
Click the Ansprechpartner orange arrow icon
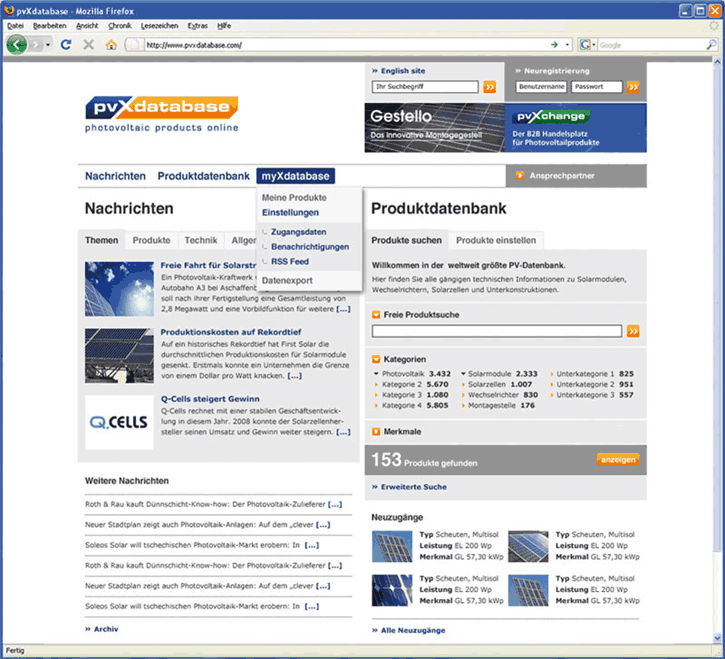[x=520, y=175]
